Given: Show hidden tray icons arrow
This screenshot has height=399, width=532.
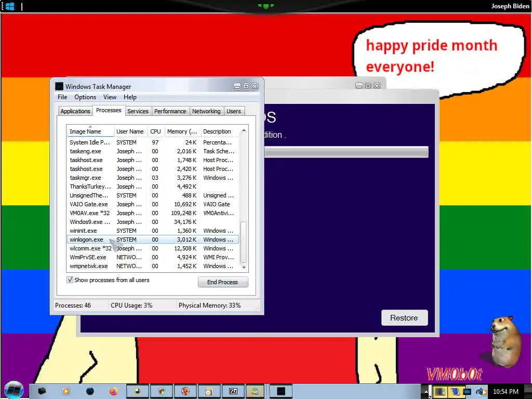Looking at the screenshot, I should point(426,392).
